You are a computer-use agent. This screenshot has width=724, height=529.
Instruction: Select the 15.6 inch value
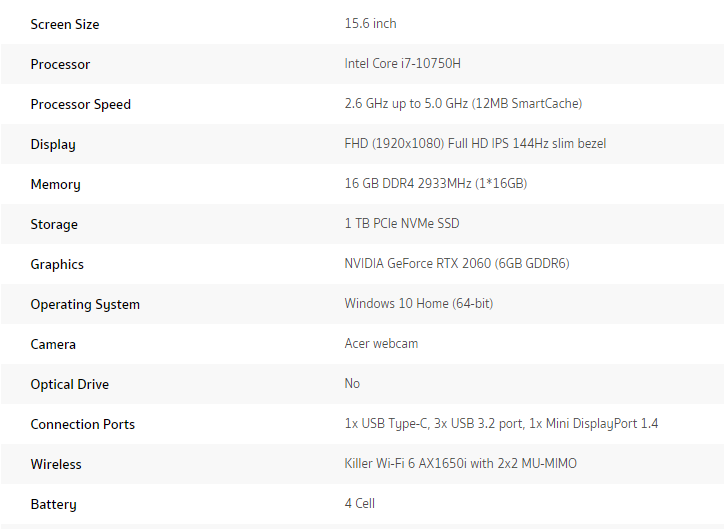tap(370, 24)
